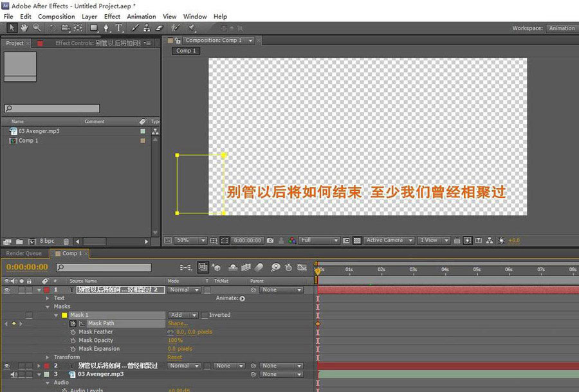Mute audio for 03 Avenger.mp3
The image size is (579, 392).
[x=14, y=374]
